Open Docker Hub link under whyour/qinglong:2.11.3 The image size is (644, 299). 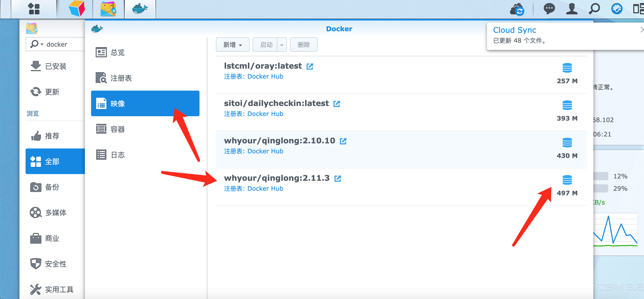click(x=265, y=189)
